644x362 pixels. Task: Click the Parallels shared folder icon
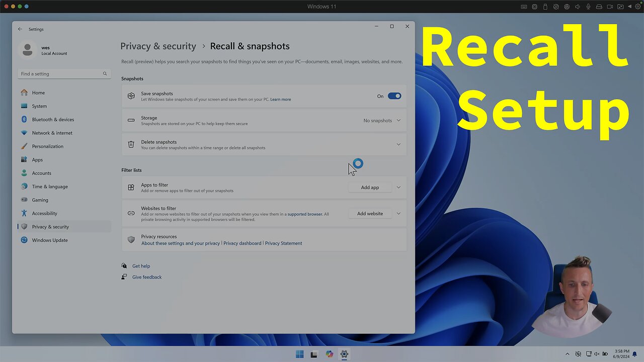[x=620, y=7]
